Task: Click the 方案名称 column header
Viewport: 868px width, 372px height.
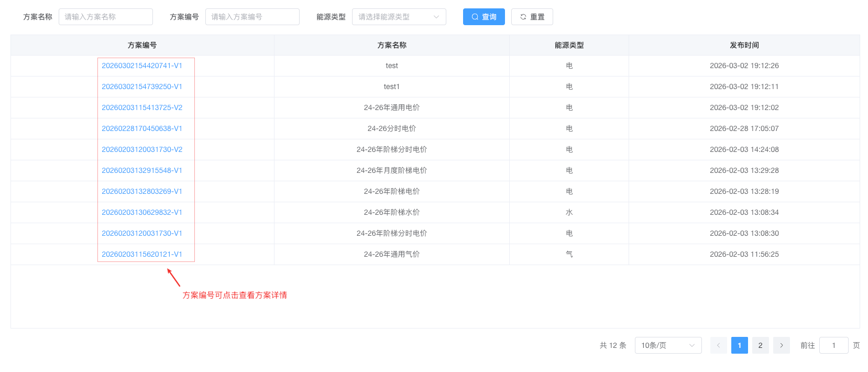Action: pos(392,45)
